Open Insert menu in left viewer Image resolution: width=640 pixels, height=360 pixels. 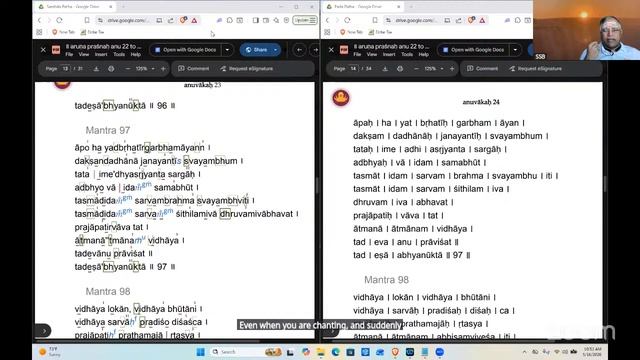(101, 54)
